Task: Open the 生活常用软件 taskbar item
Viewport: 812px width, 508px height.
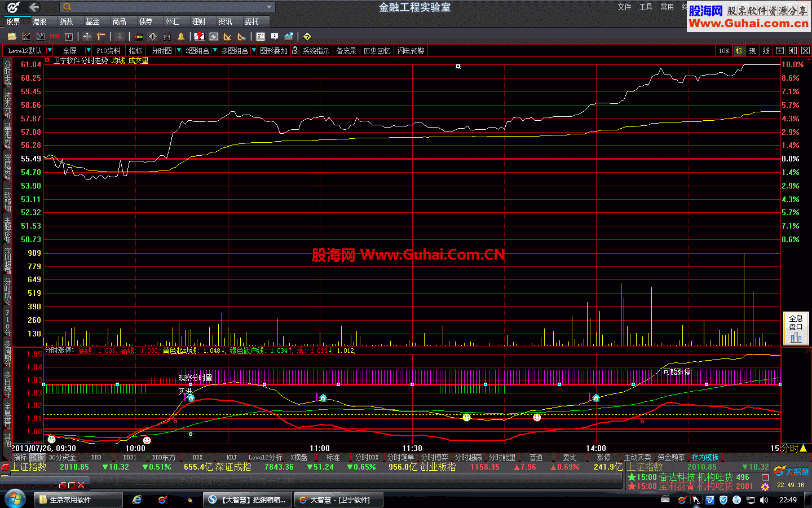Action: click(x=78, y=500)
